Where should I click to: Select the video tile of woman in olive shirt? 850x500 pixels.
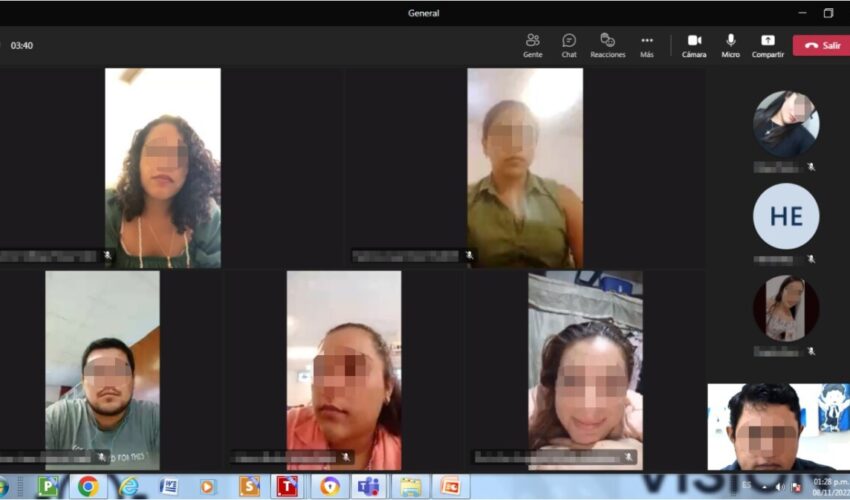[x=525, y=168]
